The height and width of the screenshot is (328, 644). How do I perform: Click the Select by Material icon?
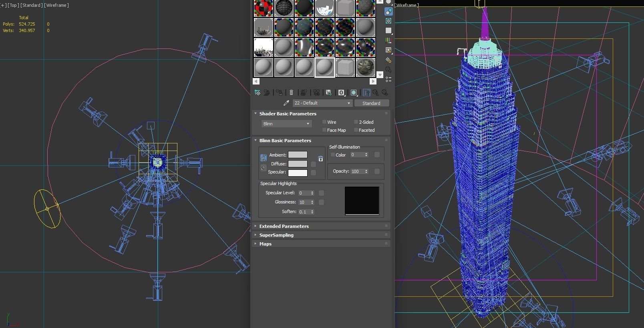pos(388,69)
